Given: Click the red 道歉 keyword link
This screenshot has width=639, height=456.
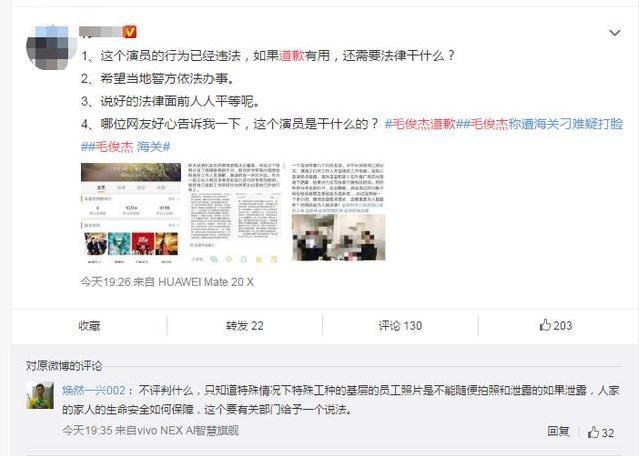Looking at the screenshot, I should (292, 55).
